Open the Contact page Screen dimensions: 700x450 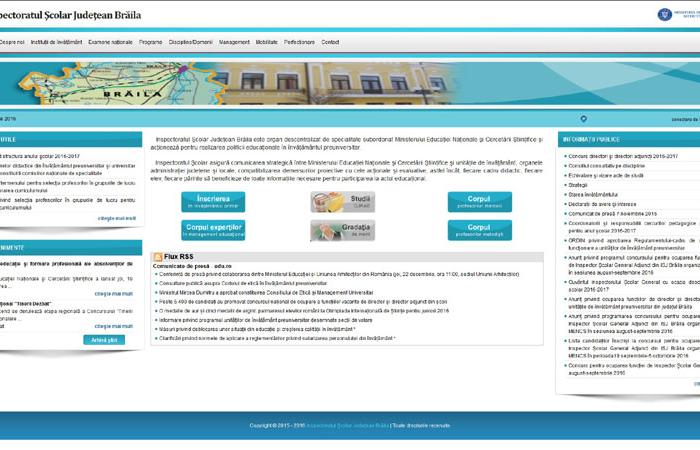click(x=330, y=42)
